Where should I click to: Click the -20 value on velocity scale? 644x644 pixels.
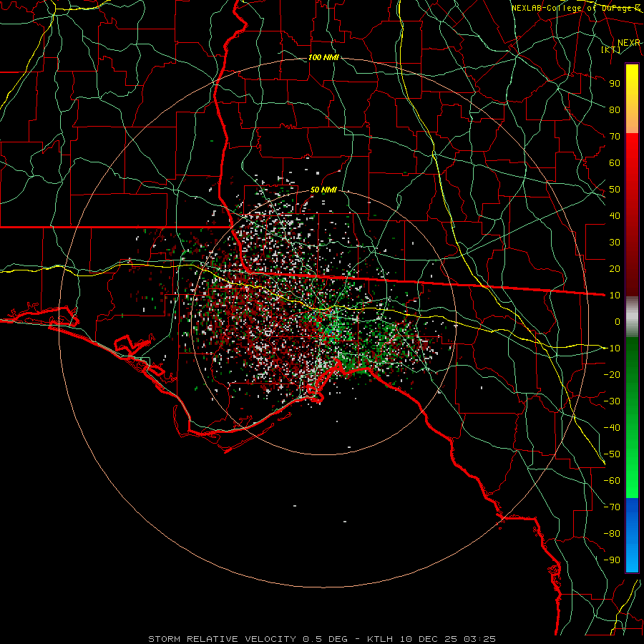click(612, 374)
